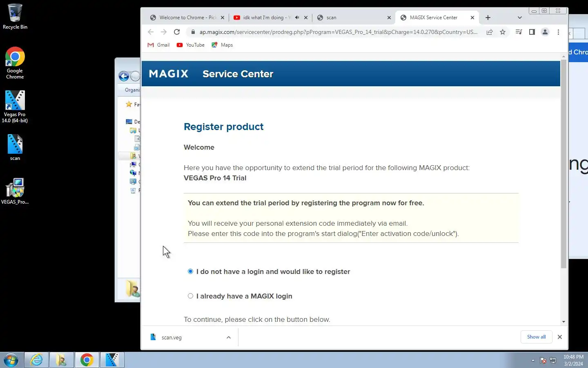
Task: Open Action Center flag tray icon
Action: click(x=543, y=361)
